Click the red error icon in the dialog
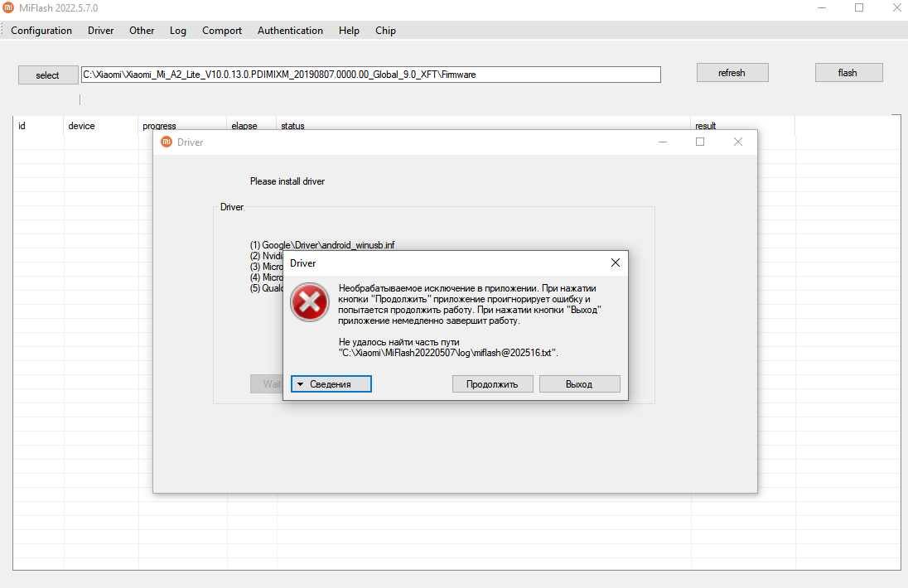The width and height of the screenshot is (908, 588). (x=310, y=303)
